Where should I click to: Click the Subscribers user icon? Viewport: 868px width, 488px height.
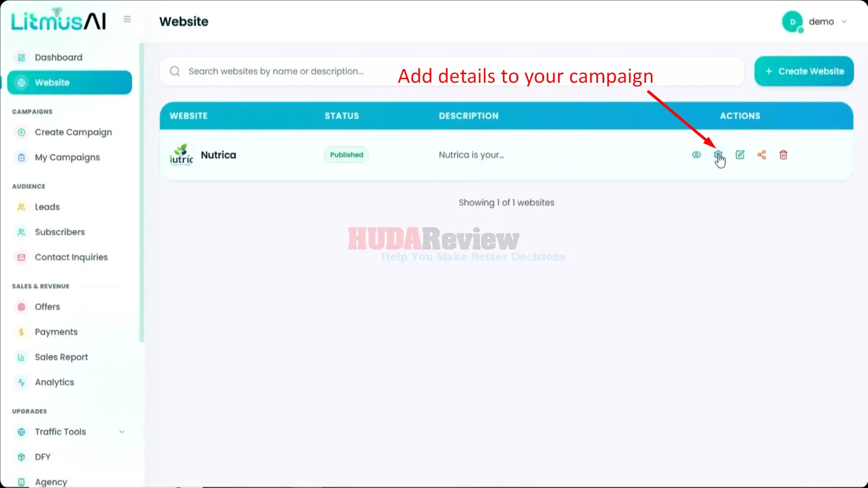point(21,232)
